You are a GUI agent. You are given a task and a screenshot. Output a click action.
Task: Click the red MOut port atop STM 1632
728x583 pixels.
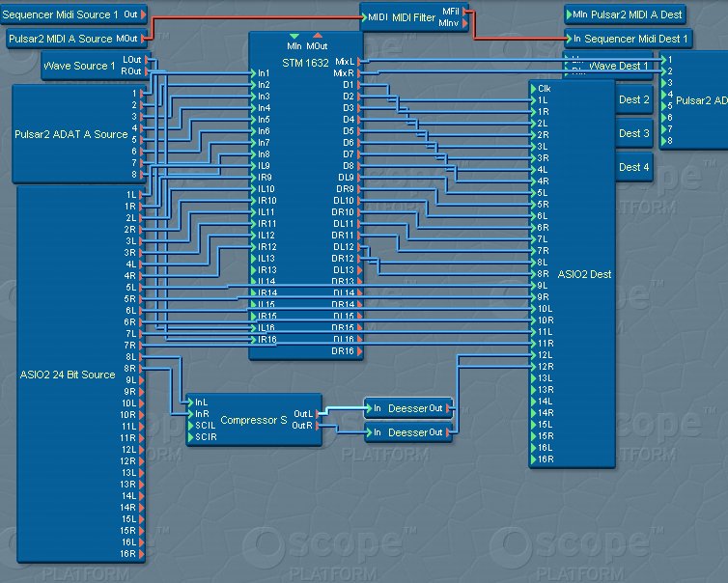(318, 36)
